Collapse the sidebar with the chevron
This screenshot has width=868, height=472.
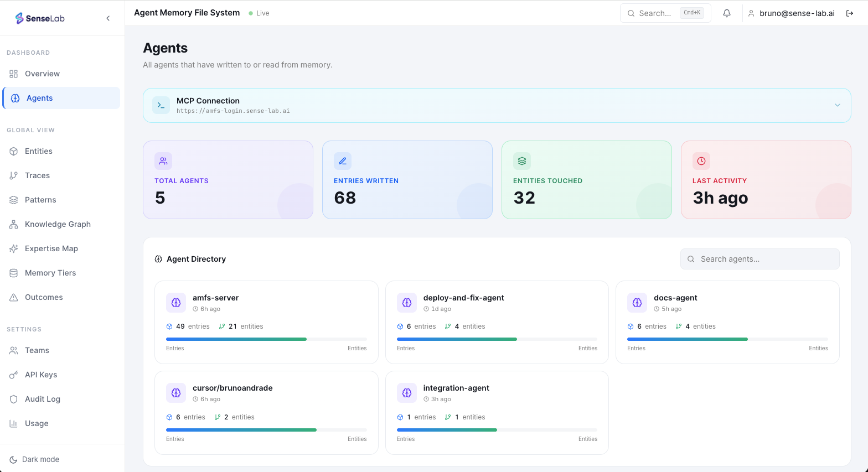tap(108, 18)
